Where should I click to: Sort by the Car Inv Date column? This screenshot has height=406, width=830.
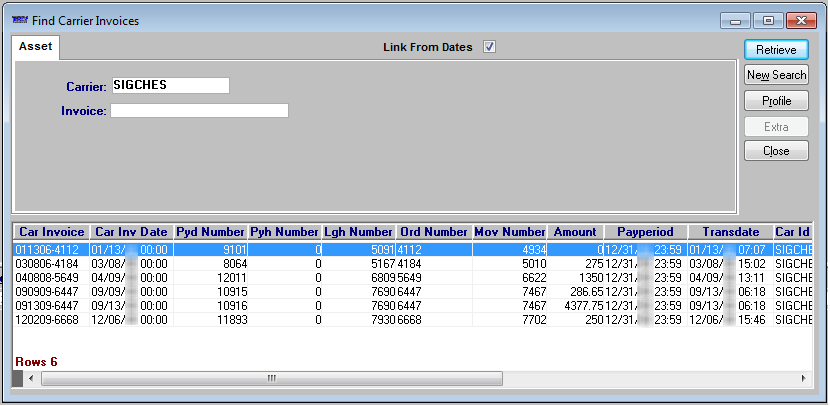[130, 232]
